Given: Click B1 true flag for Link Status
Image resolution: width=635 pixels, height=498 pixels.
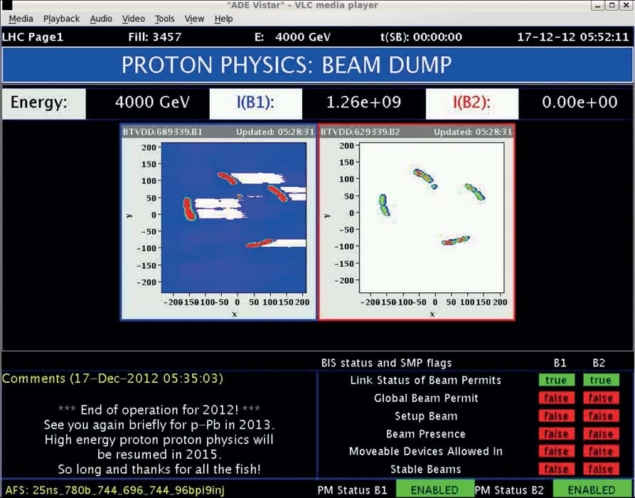Looking at the screenshot, I should point(557,380).
